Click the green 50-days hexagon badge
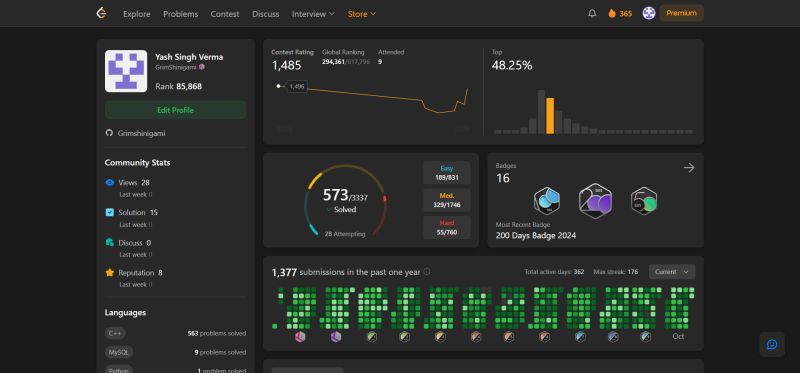Viewport: 800px width, 373px height. click(x=643, y=201)
